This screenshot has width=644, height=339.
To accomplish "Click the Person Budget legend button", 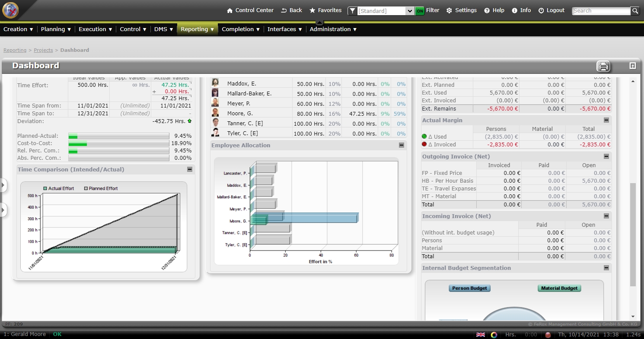I will coord(469,288).
